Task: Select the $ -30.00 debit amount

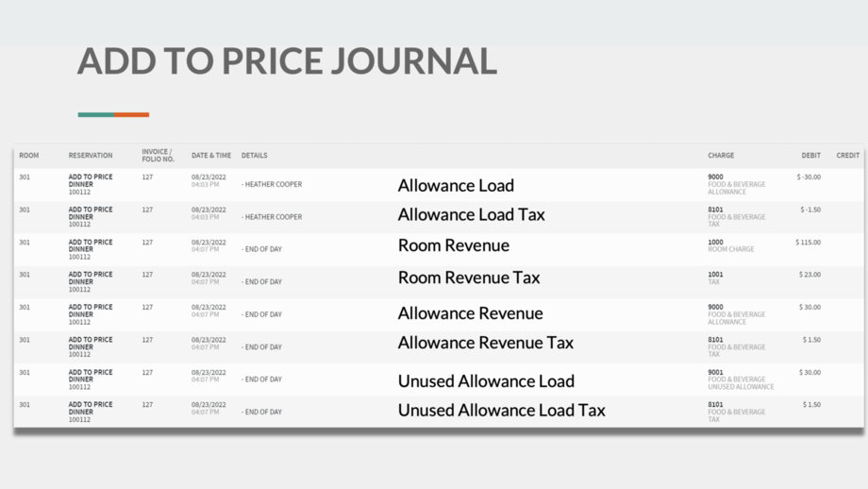Action: tap(809, 177)
